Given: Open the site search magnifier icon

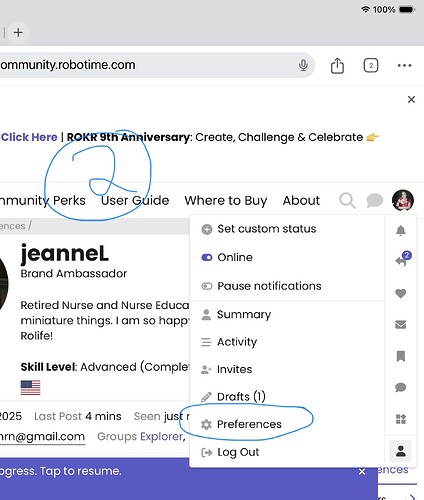Looking at the screenshot, I should click(x=347, y=201).
